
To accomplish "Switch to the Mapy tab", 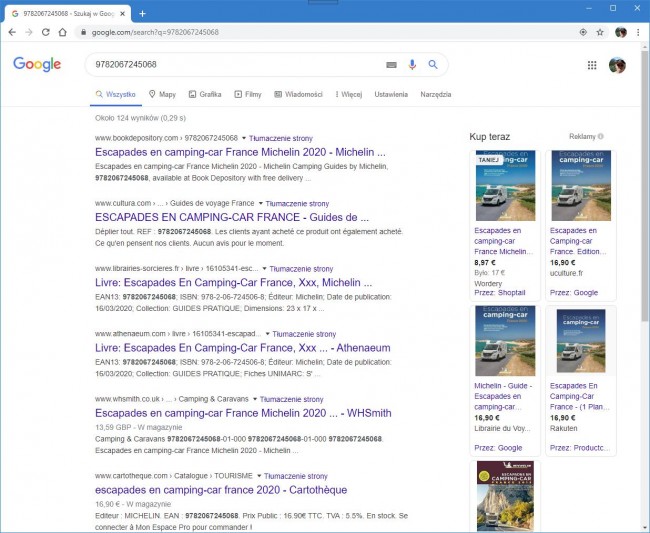I will (162, 94).
